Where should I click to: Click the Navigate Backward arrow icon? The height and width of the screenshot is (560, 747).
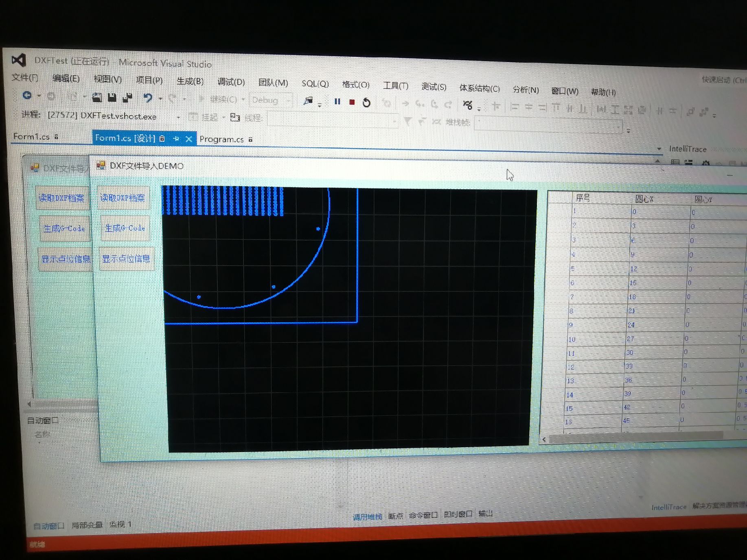click(x=27, y=96)
